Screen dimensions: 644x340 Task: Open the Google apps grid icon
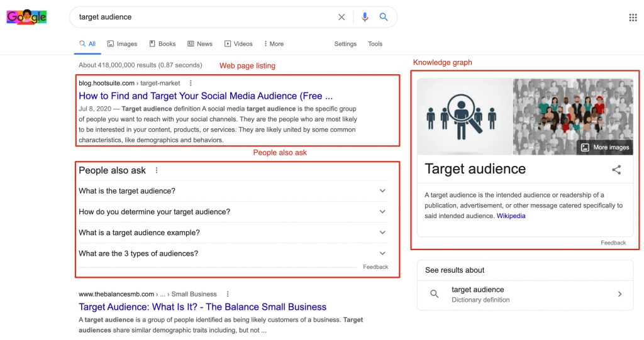point(633,17)
